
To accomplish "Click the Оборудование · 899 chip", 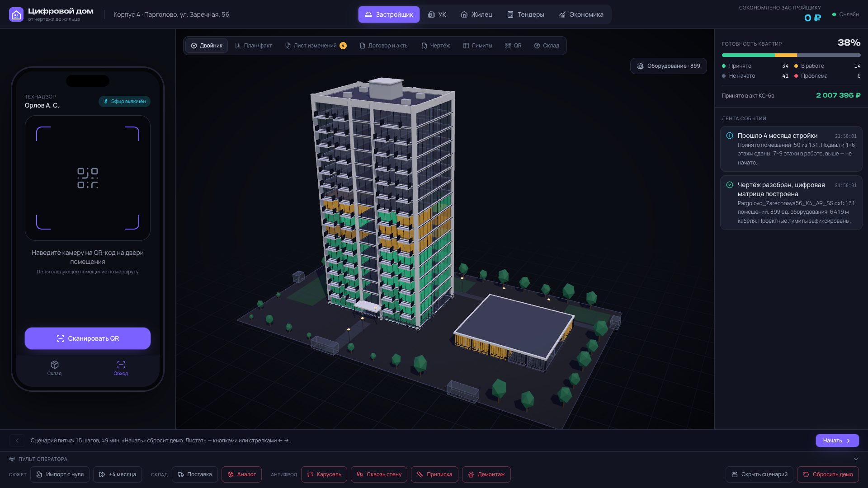I will 669,66.
